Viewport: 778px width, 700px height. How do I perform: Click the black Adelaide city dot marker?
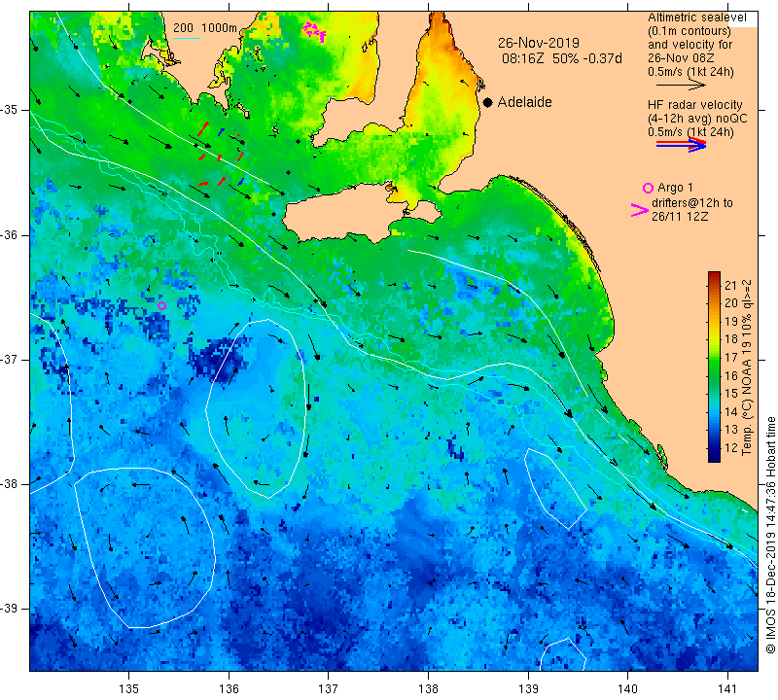click(x=488, y=102)
